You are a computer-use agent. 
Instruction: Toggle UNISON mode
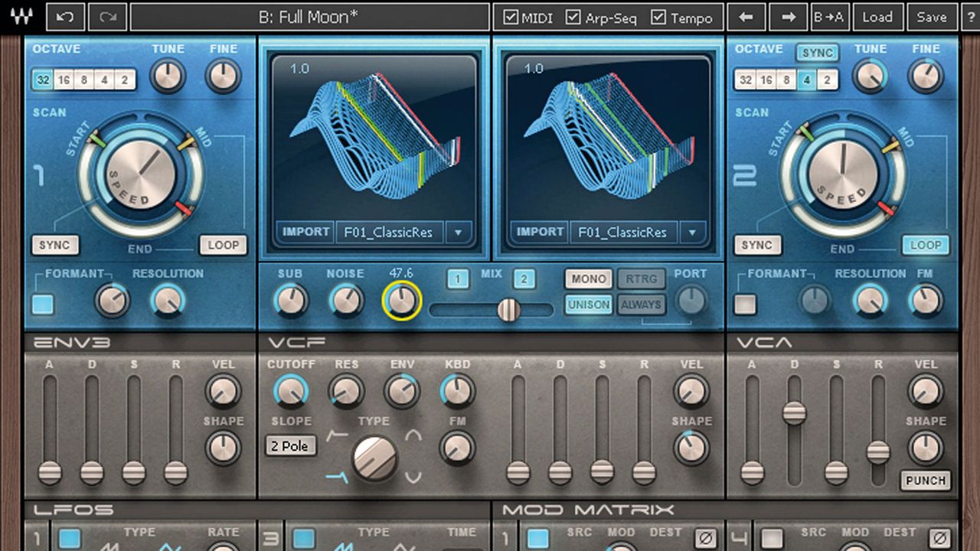(589, 305)
